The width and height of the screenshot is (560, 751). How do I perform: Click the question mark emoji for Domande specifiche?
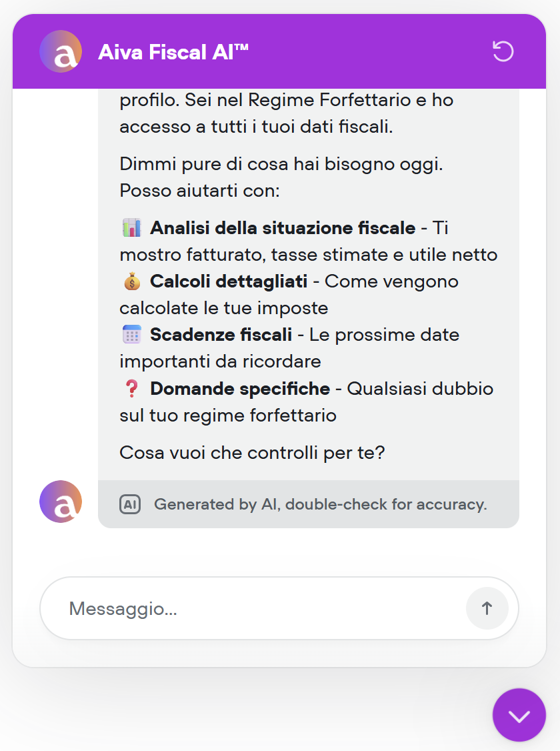131,388
